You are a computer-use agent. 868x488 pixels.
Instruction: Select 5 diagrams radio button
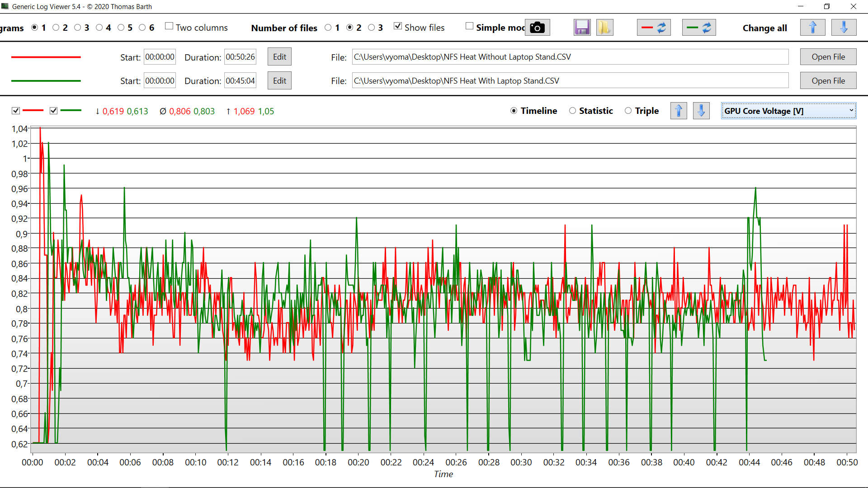pos(121,28)
